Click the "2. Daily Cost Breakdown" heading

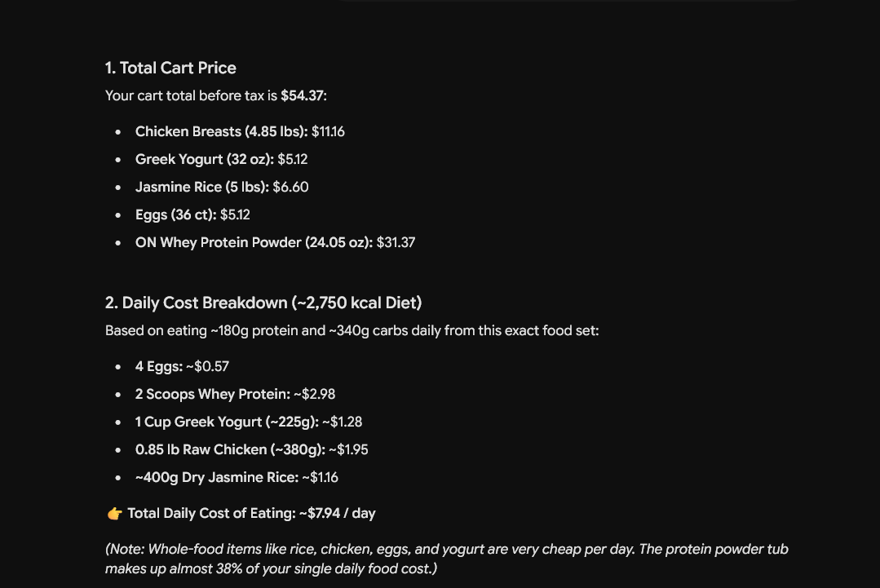(263, 303)
